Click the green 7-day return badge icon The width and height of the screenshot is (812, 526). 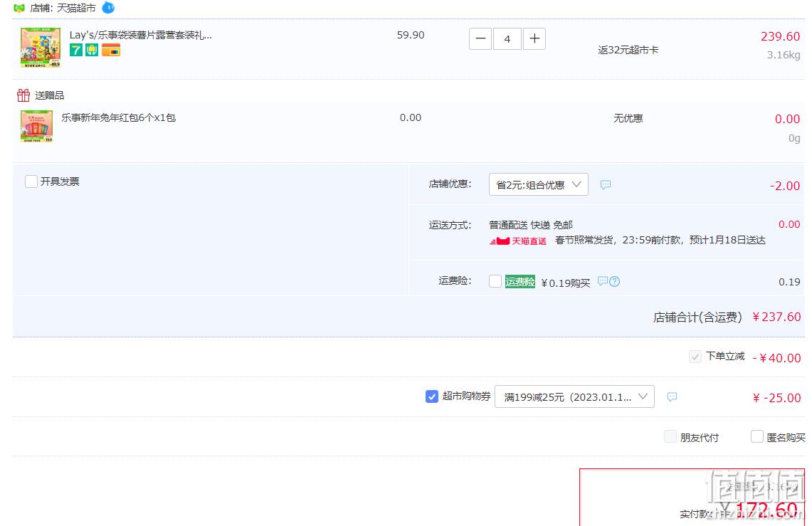point(76,51)
